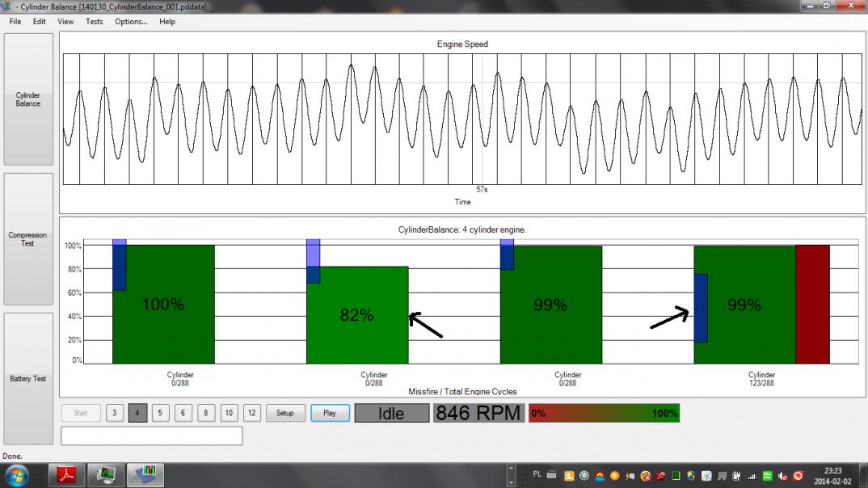Select 6 cylinder engine button

click(183, 413)
